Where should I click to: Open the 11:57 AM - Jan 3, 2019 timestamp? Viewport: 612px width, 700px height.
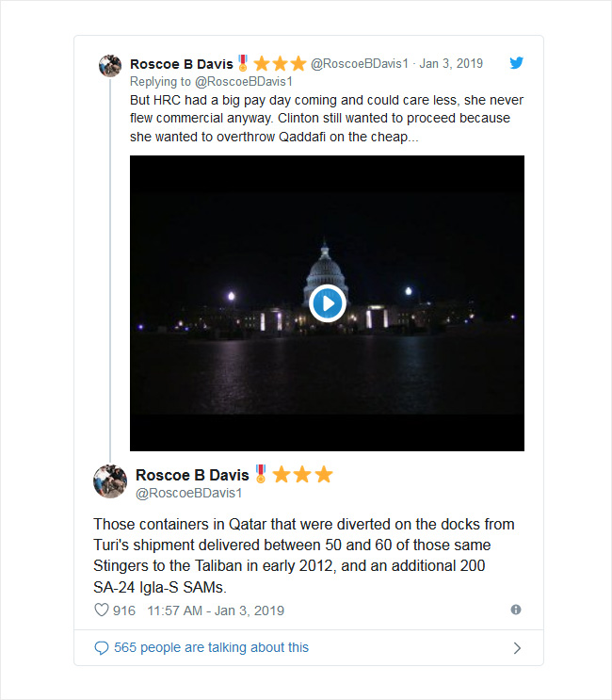pyautogui.click(x=216, y=610)
